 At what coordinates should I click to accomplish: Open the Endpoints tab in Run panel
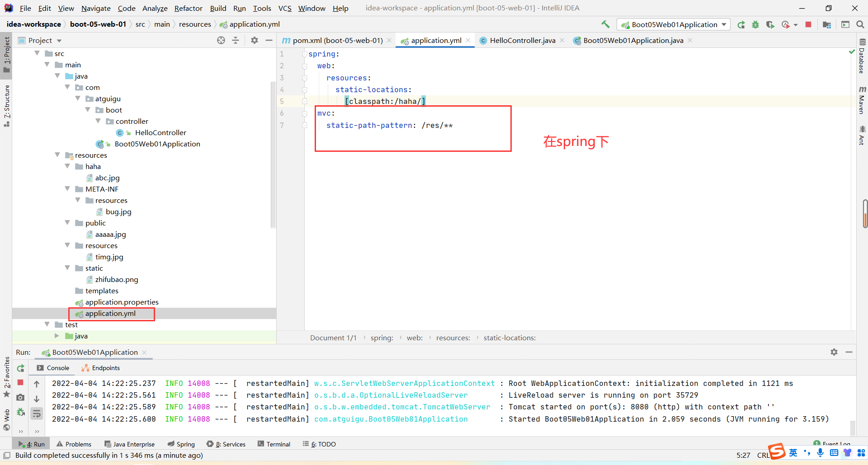[x=101, y=368]
